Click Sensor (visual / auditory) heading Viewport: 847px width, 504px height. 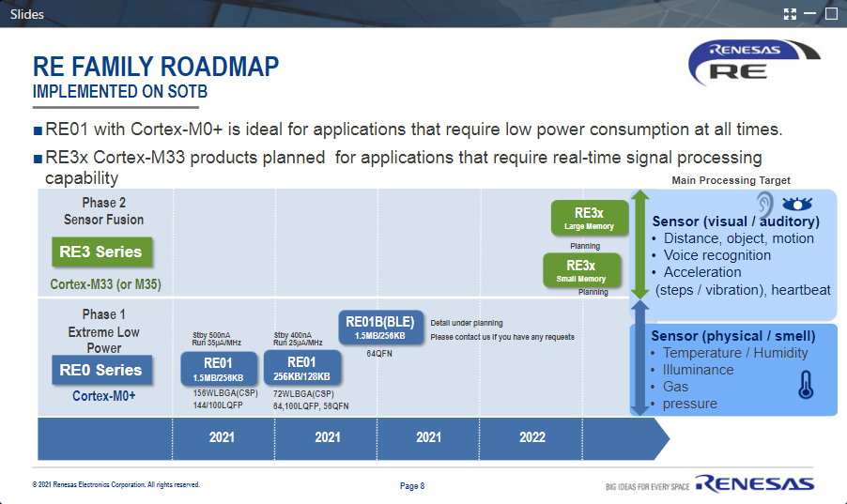tap(735, 221)
